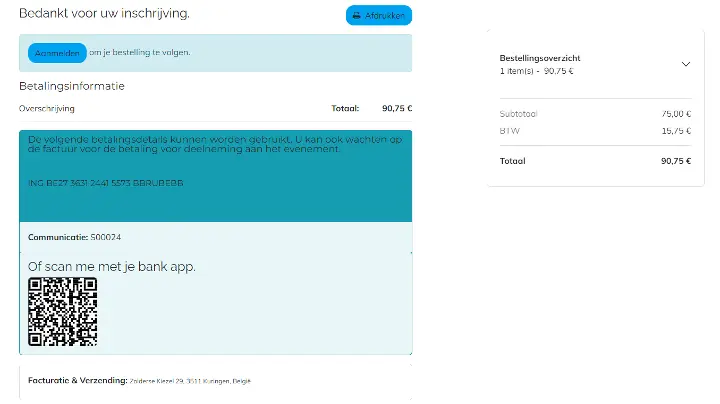The width and height of the screenshot is (720, 404).
Task: Click the Bestellingsoverzicht heading
Action: pos(540,58)
